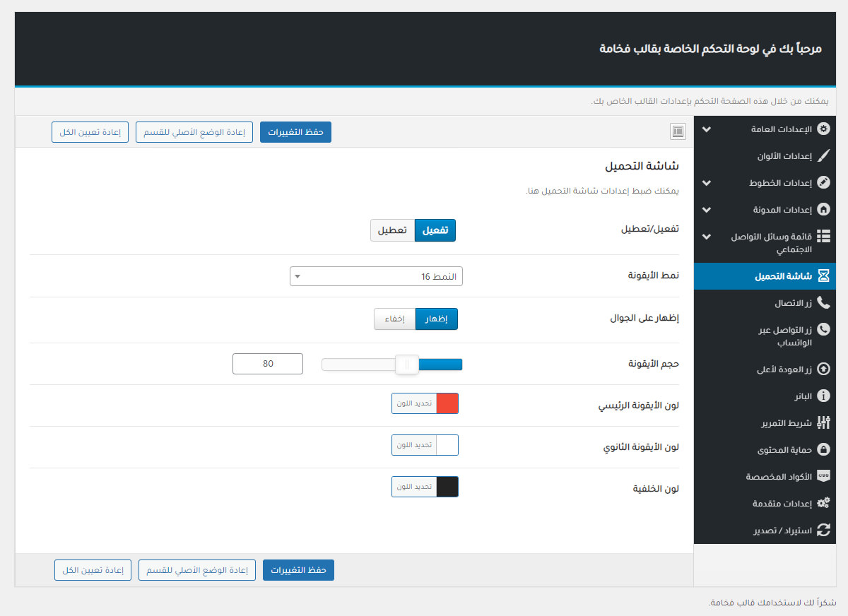Enable the loading screen with تفعيل

pyautogui.click(x=435, y=230)
